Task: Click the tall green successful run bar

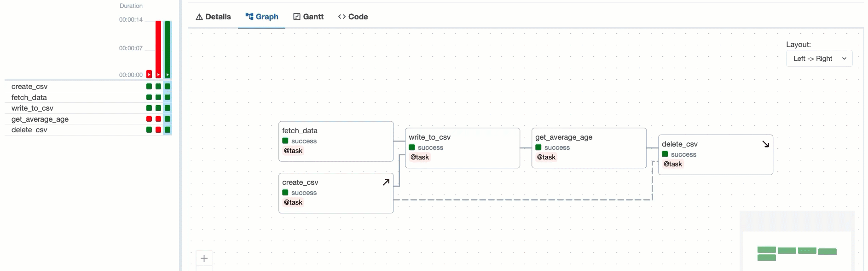Action: (x=168, y=48)
